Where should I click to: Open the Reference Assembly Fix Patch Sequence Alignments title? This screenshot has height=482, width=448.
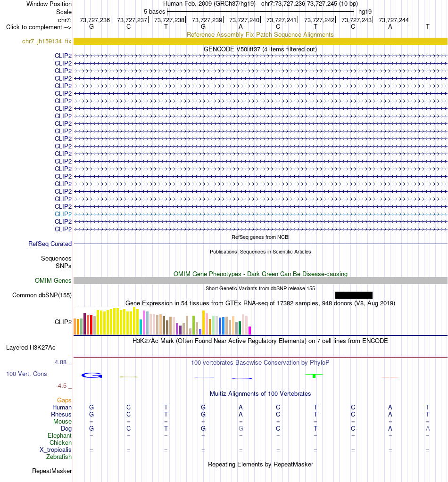(260, 34)
